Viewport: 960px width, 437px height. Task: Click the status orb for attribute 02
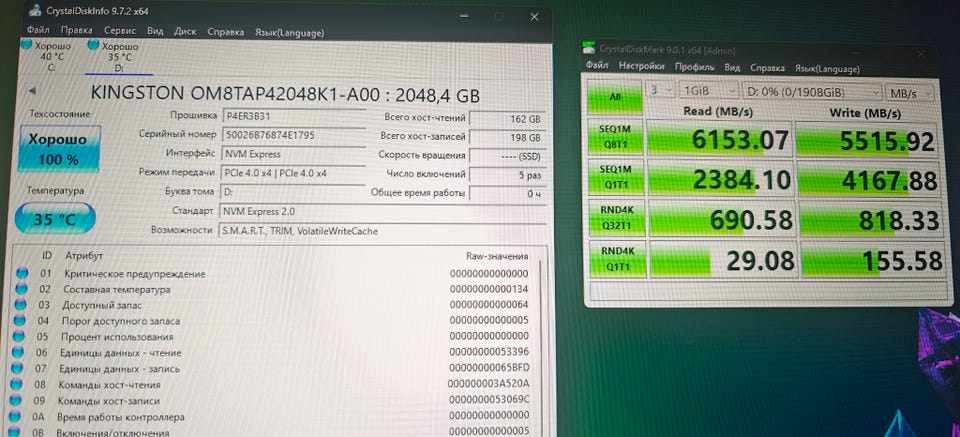point(21,289)
